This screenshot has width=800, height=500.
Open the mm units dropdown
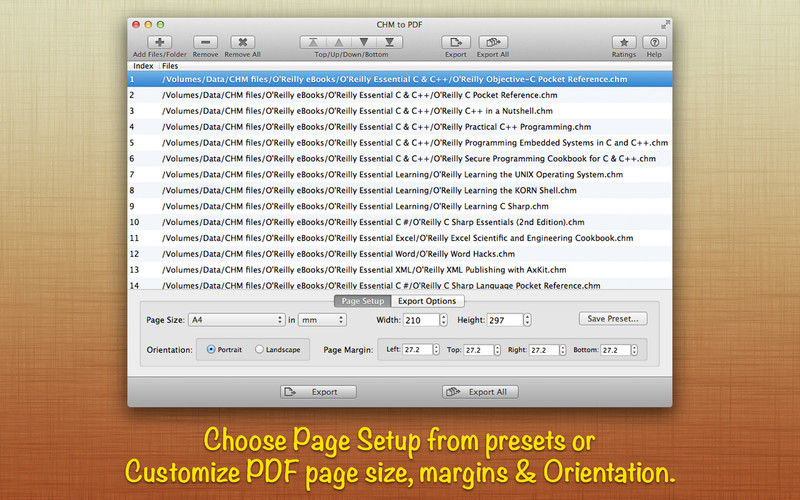click(322, 320)
